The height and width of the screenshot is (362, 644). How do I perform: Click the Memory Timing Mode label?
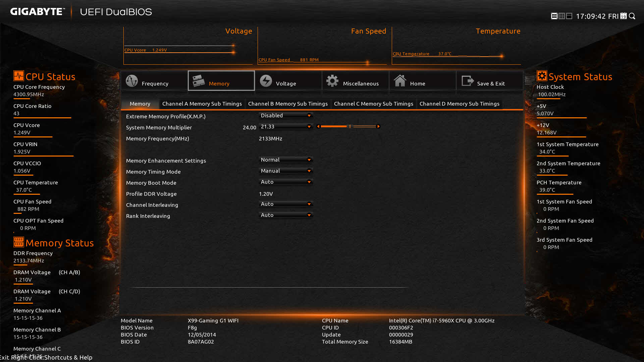pos(153,172)
